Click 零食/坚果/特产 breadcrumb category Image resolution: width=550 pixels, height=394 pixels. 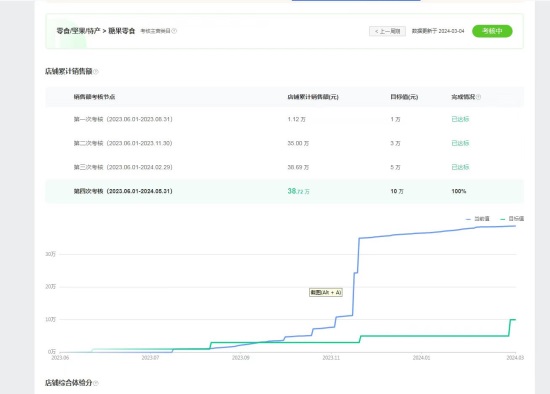click(x=79, y=31)
